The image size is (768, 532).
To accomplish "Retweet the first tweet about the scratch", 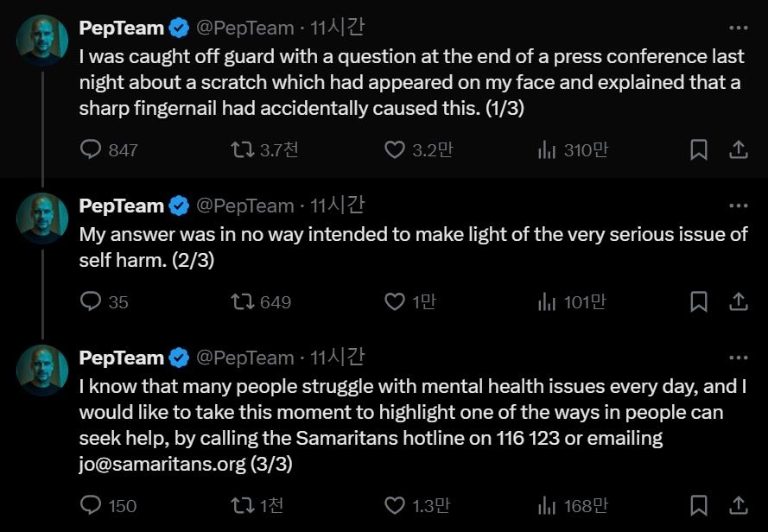I will coord(243,150).
